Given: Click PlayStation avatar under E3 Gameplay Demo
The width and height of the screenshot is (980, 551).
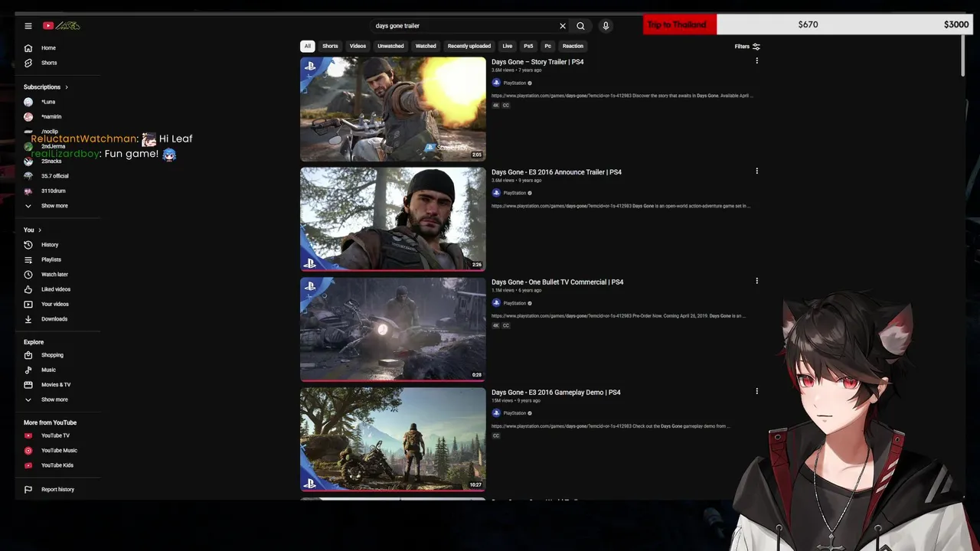Looking at the screenshot, I should tap(496, 413).
